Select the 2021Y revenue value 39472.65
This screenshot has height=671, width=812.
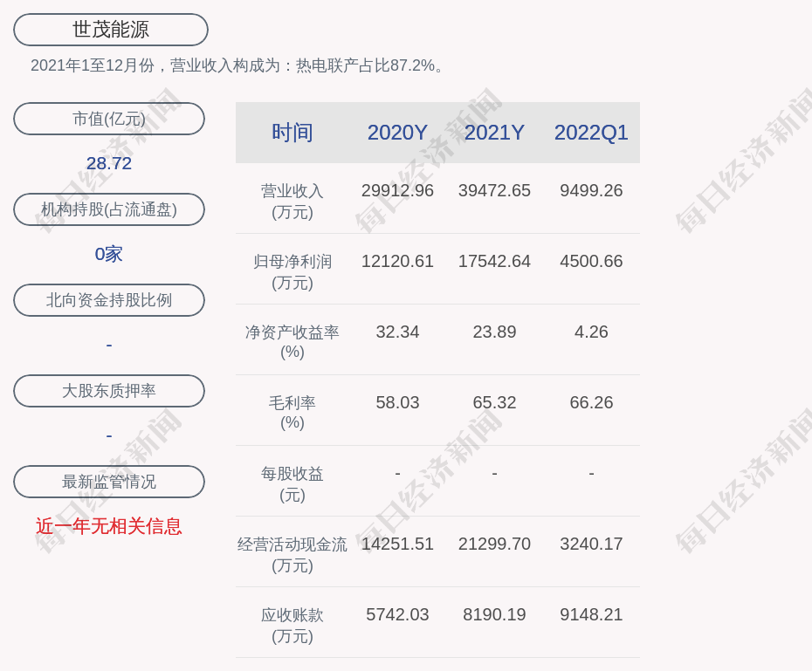point(494,190)
